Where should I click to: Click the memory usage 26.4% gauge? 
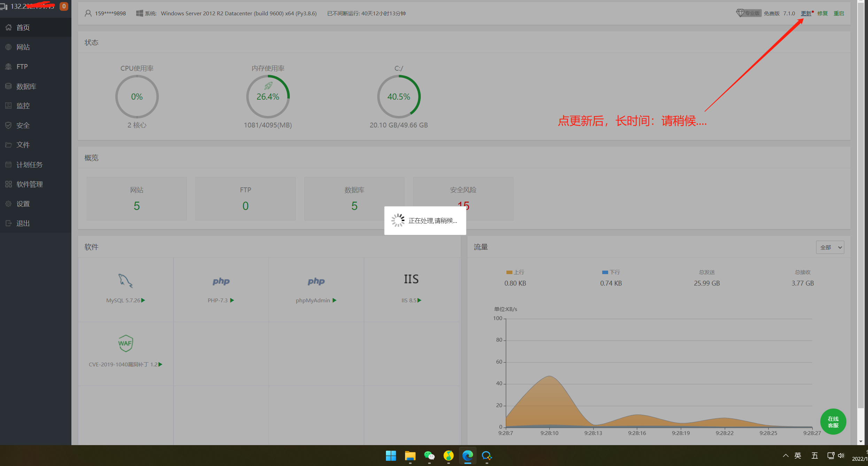click(x=268, y=97)
